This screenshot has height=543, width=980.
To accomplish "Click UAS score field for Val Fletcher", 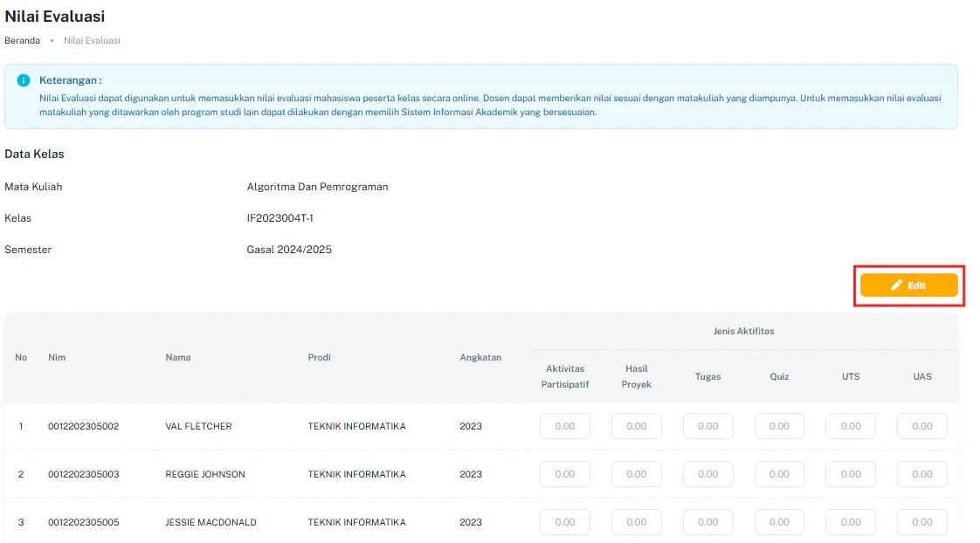I will (922, 426).
